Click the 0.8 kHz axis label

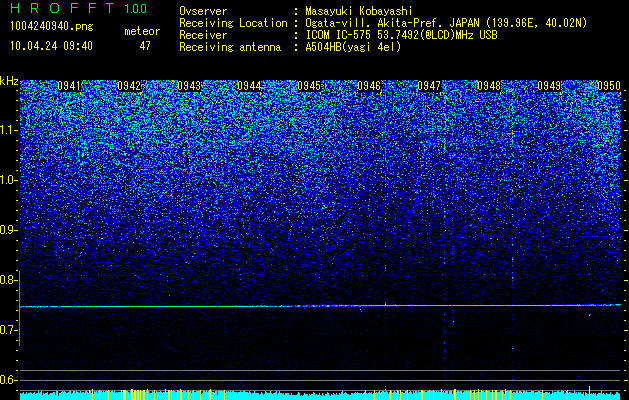point(9,280)
